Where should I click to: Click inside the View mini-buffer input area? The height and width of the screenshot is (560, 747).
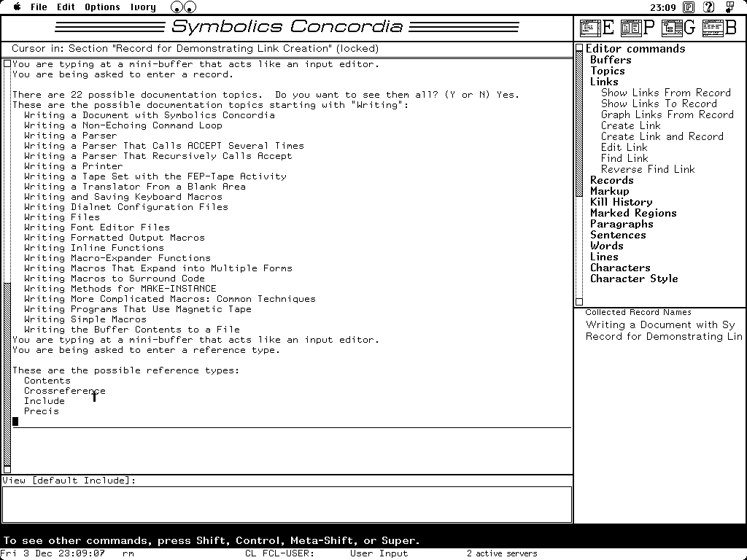pyautogui.click(x=287, y=505)
